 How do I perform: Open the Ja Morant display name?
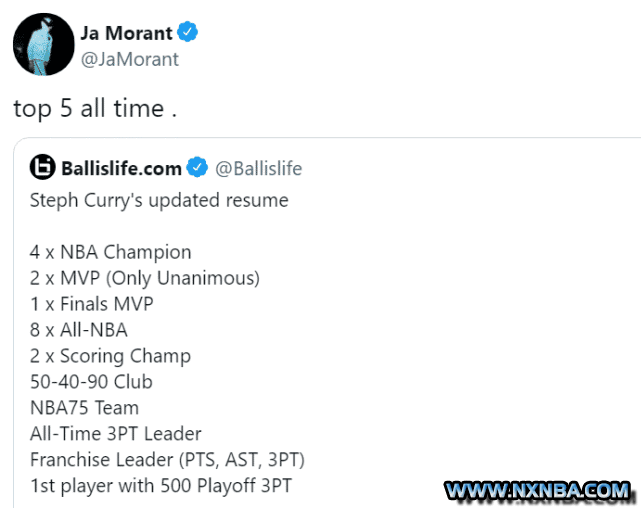126,33
